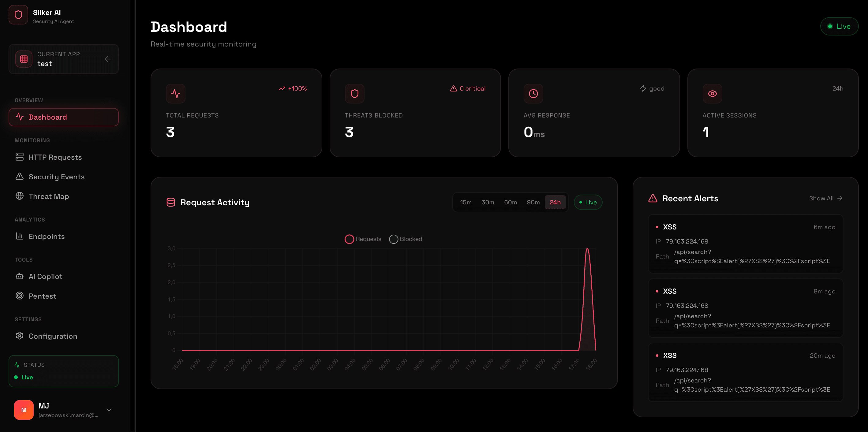The width and height of the screenshot is (868, 432).
Task: Toggle the Blocked series on the chart
Action: tap(406, 239)
